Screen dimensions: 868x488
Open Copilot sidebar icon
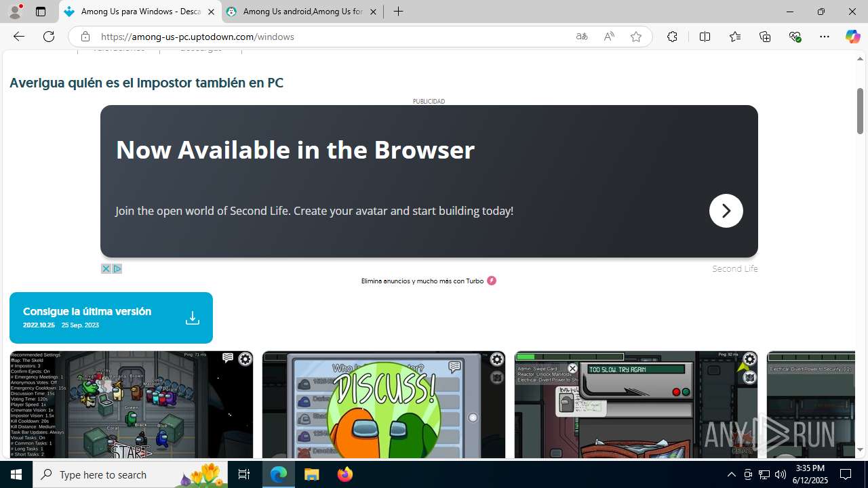point(853,37)
